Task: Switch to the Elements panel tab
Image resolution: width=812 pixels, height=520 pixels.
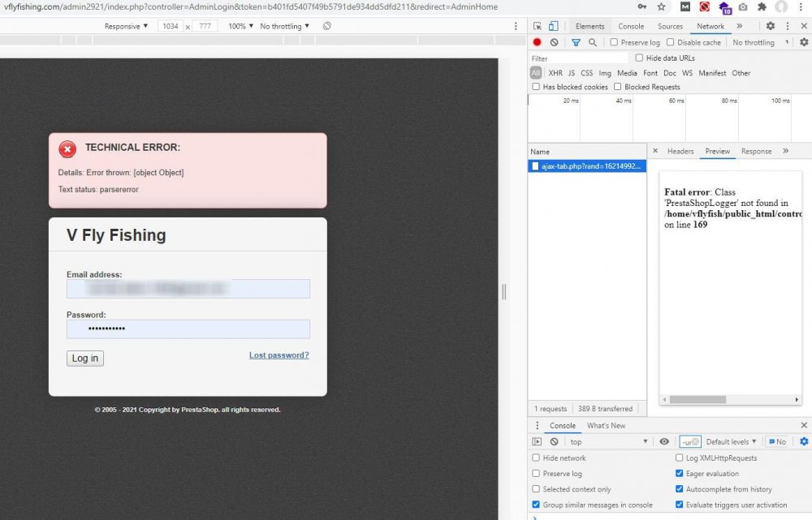Action: (590, 26)
